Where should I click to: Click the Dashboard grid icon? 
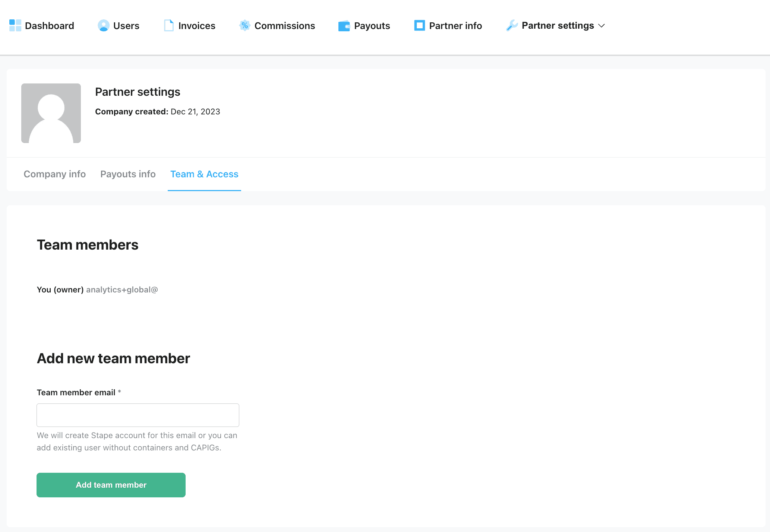tap(15, 26)
